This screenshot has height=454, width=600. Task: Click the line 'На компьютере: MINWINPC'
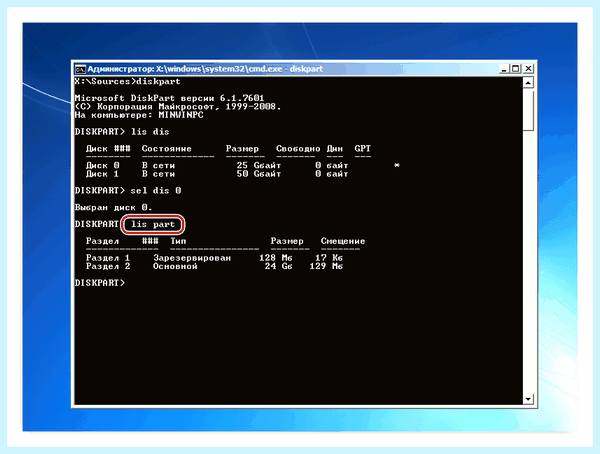point(139,115)
